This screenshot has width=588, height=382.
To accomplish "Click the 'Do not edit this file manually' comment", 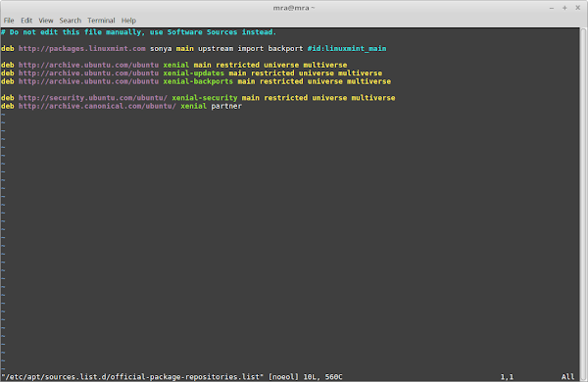I will point(138,32).
